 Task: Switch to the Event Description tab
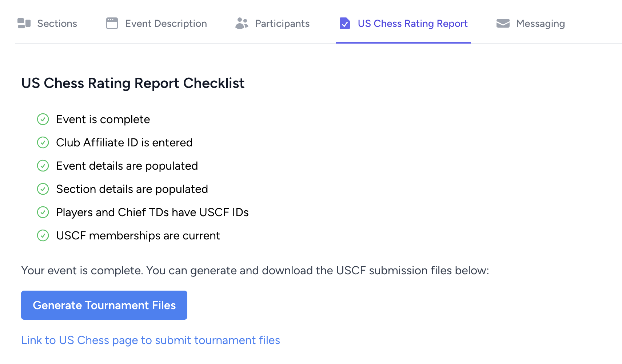(166, 24)
